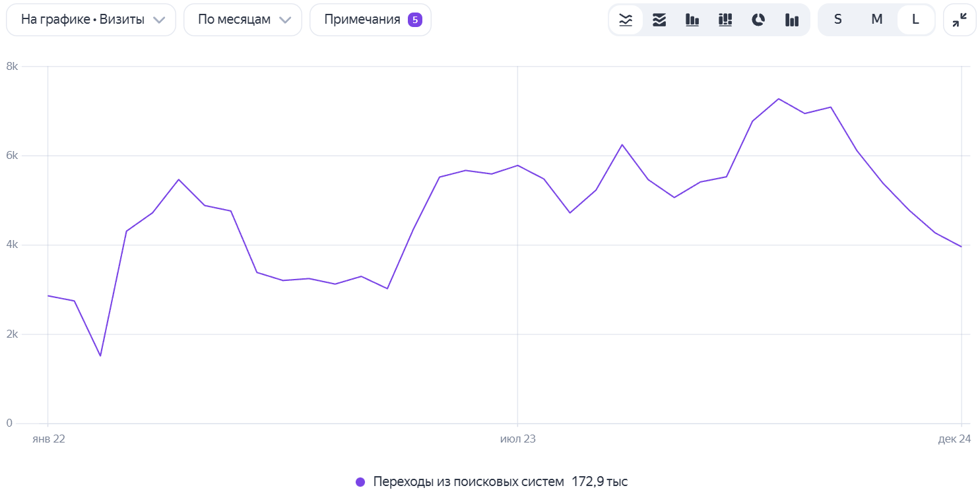Choose the pie chart view icon

[758, 20]
